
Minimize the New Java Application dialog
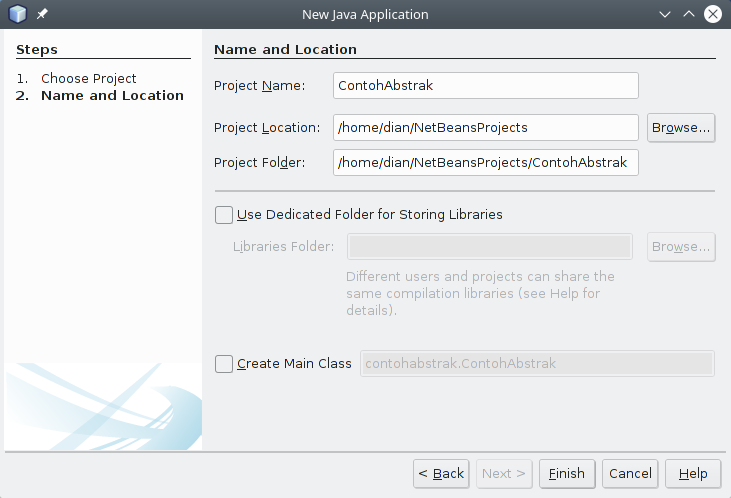(x=665, y=14)
